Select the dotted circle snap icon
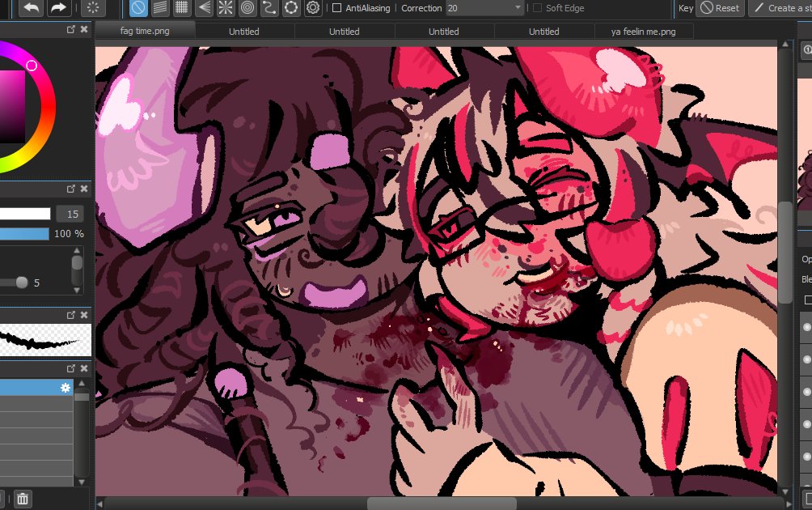This screenshot has height=510, width=812. [x=291, y=8]
